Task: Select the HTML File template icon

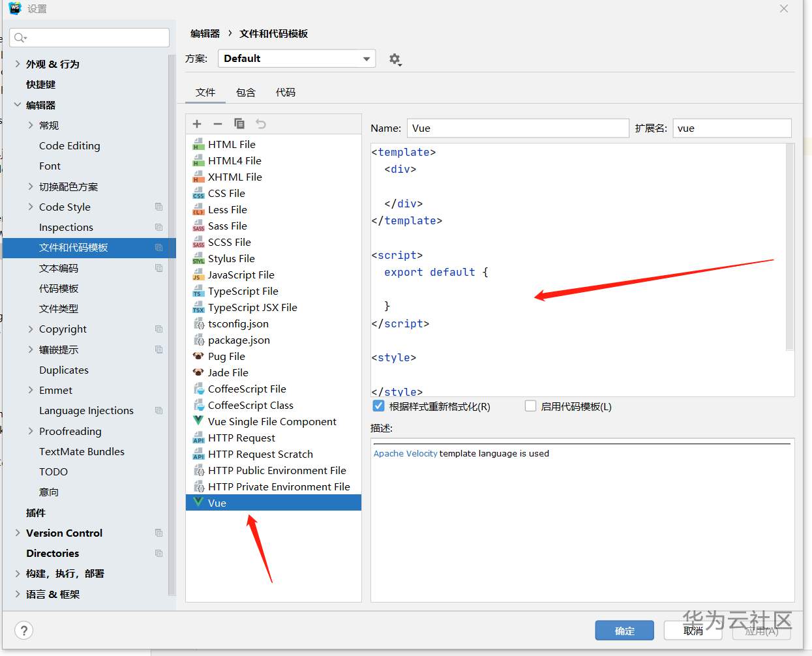Action: (198, 144)
